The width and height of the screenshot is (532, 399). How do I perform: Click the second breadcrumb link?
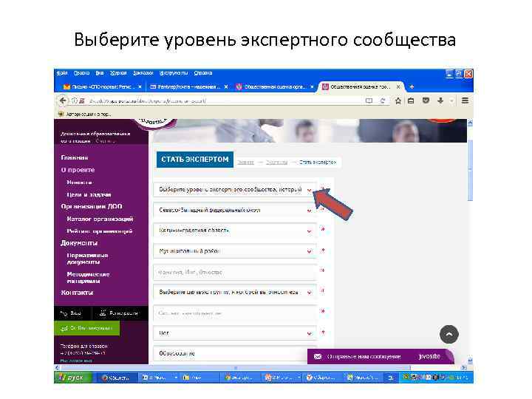[276, 163]
